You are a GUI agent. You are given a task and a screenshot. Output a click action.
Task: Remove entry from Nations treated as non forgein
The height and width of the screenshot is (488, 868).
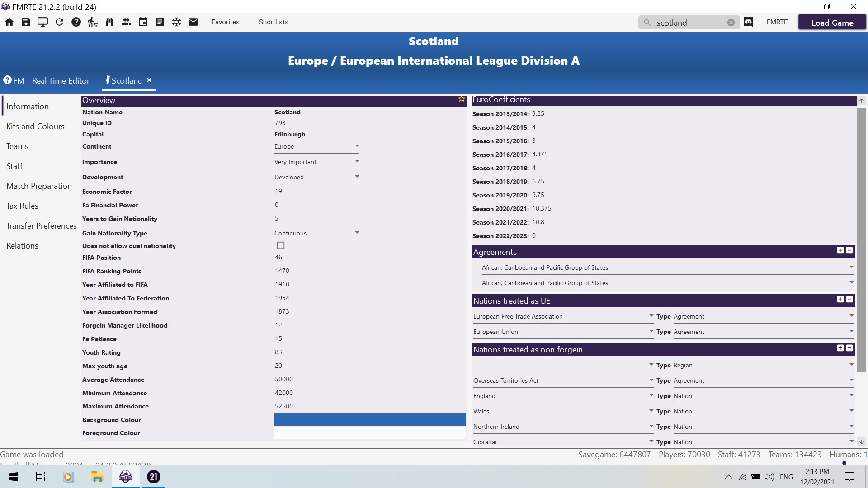pos(849,348)
